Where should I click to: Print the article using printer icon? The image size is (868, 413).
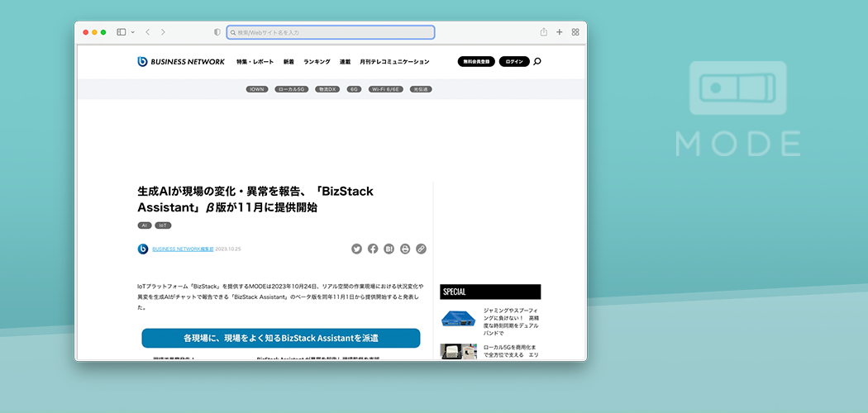tap(405, 249)
